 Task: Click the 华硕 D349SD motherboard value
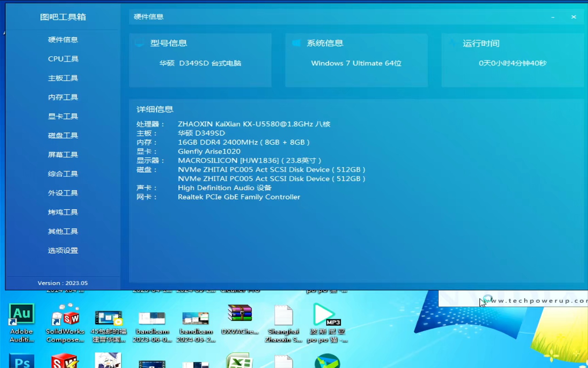coord(201,133)
